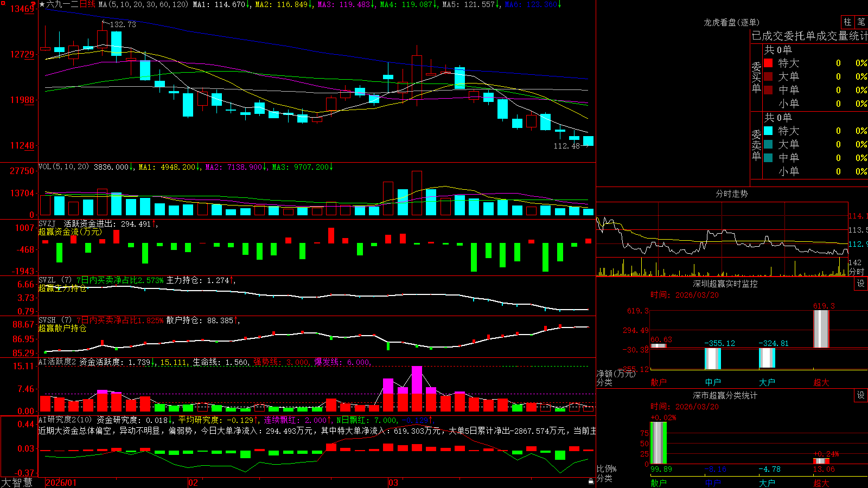Click the 112.48 low price label
Viewport: 868px width, 488px height.
click(566, 146)
